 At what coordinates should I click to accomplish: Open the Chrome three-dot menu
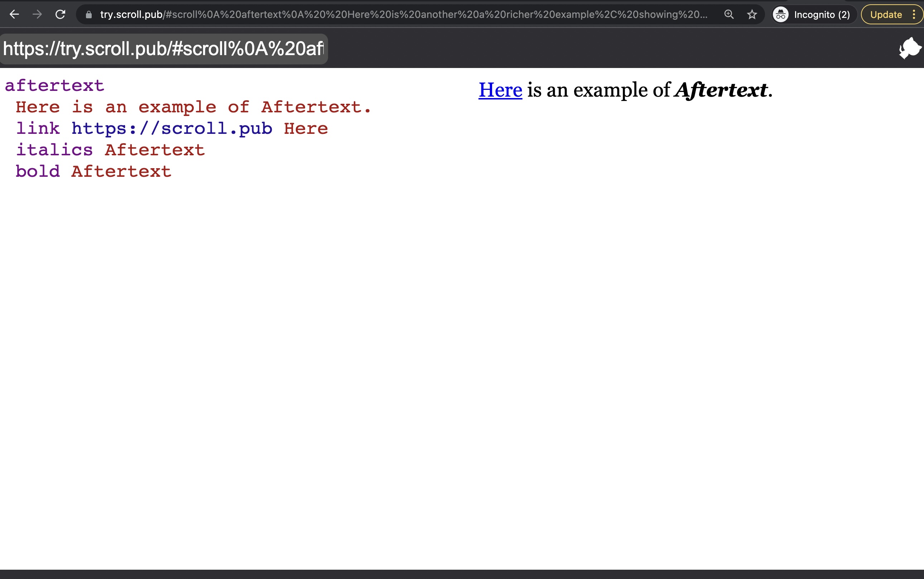point(914,15)
